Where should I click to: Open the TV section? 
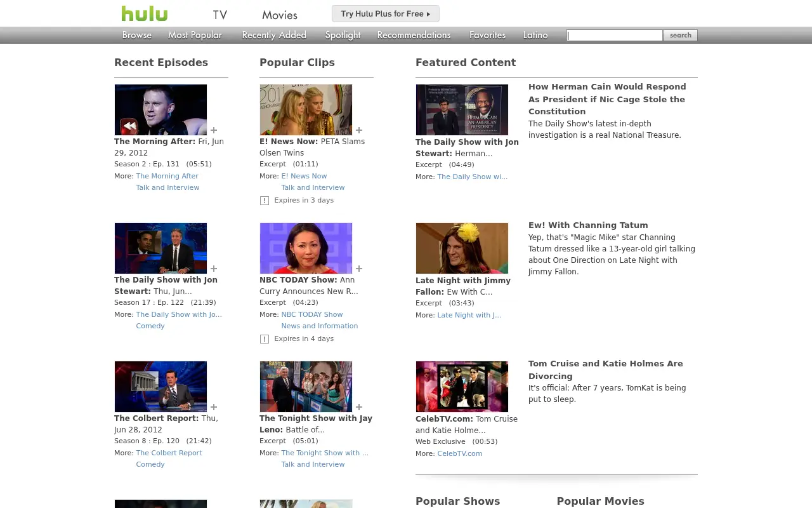[x=219, y=15]
